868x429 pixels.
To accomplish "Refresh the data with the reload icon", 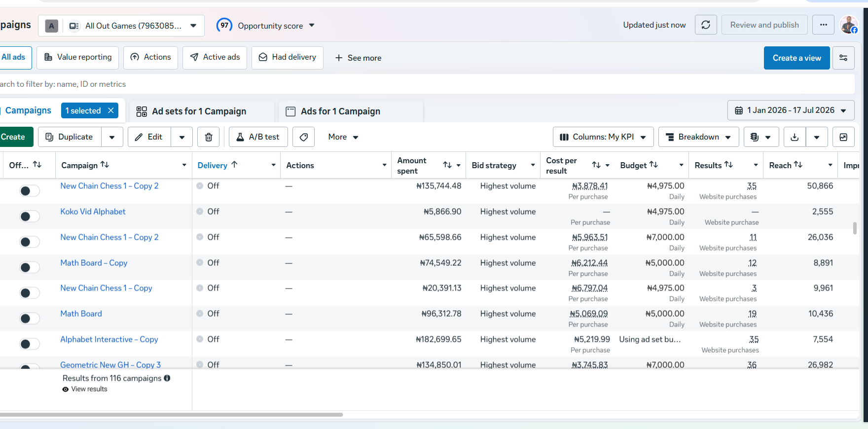I will 706,25.
